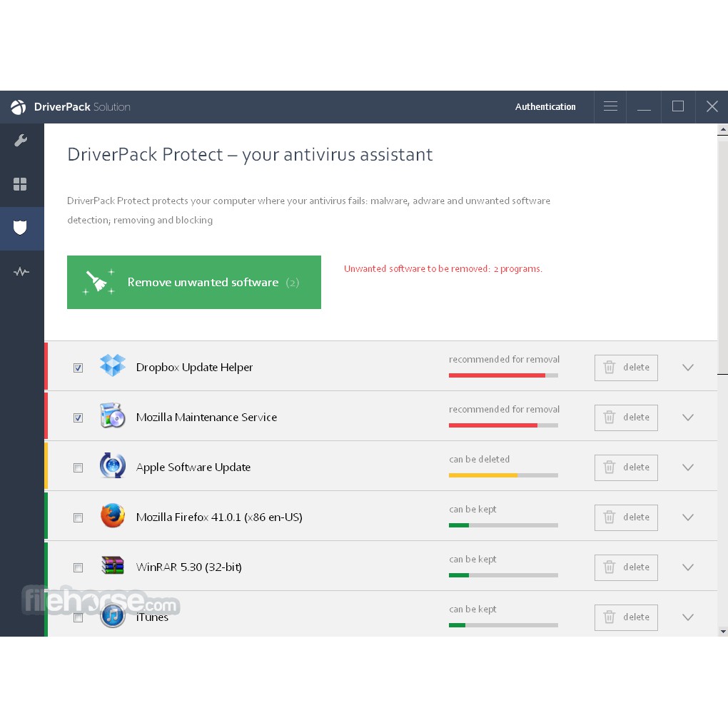Click Remove unwanted software button
728x728 pixels.
point(194,282)
